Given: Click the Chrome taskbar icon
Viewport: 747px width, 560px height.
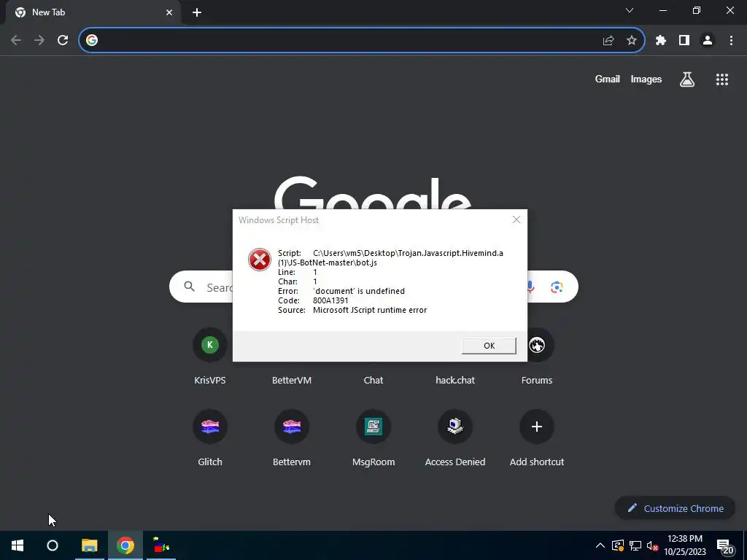Looking at the screenshot, I should click(125, 545).
